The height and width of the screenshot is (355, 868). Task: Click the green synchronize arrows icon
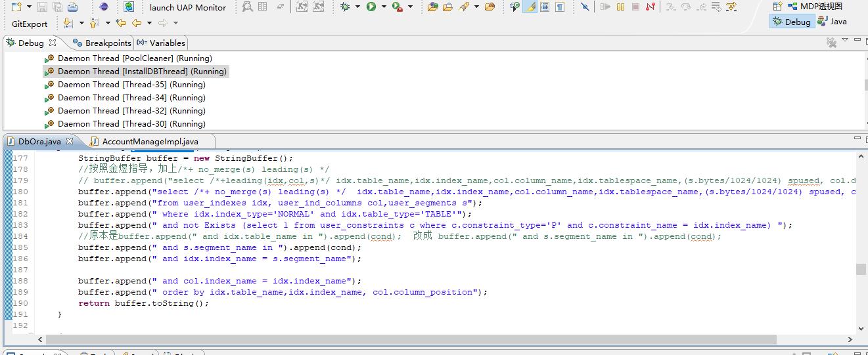[x=129, y=7]
